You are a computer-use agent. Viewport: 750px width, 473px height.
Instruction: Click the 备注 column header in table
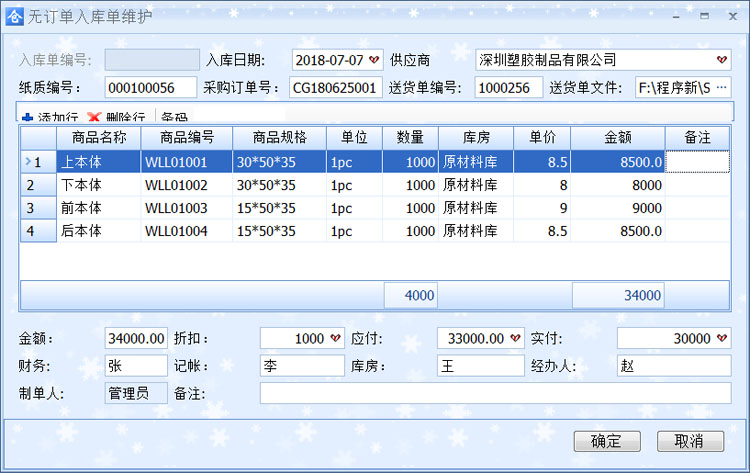697,138
